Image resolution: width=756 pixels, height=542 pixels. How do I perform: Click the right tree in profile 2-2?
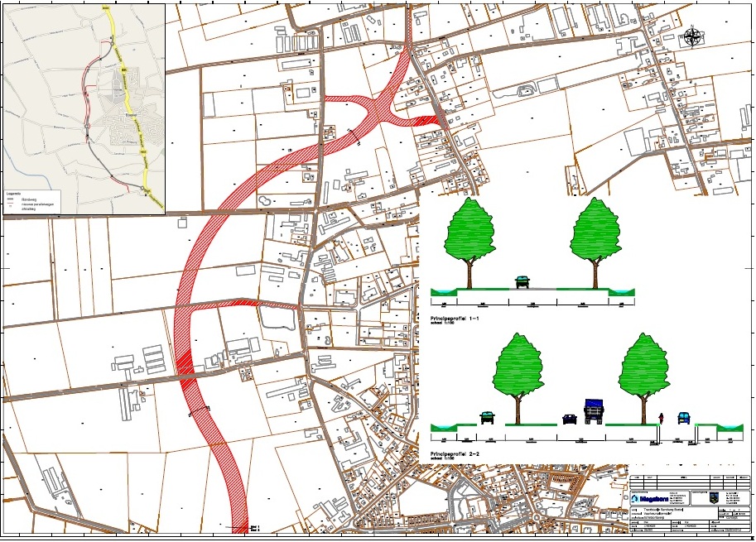pyautogui.click(x=644, y=365)
